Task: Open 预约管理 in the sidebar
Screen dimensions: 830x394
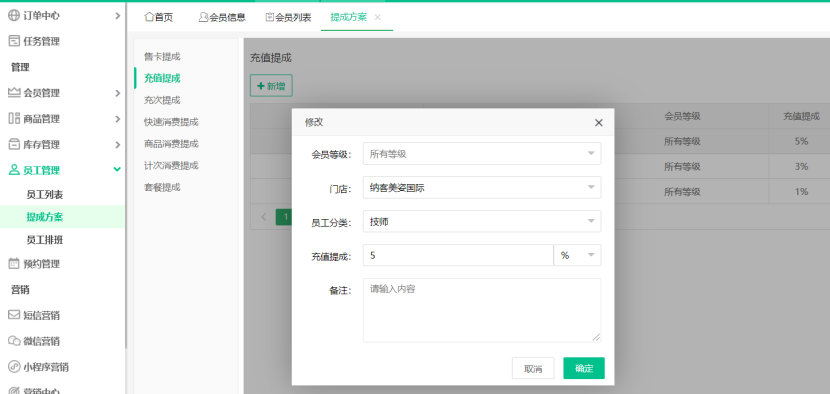Action: coord(41,263)
